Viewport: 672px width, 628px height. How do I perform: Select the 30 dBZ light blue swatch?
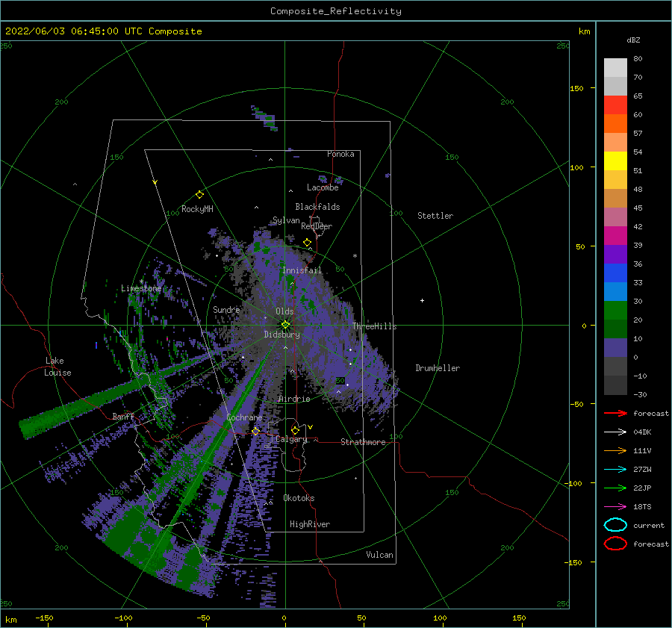pos(615,291)
